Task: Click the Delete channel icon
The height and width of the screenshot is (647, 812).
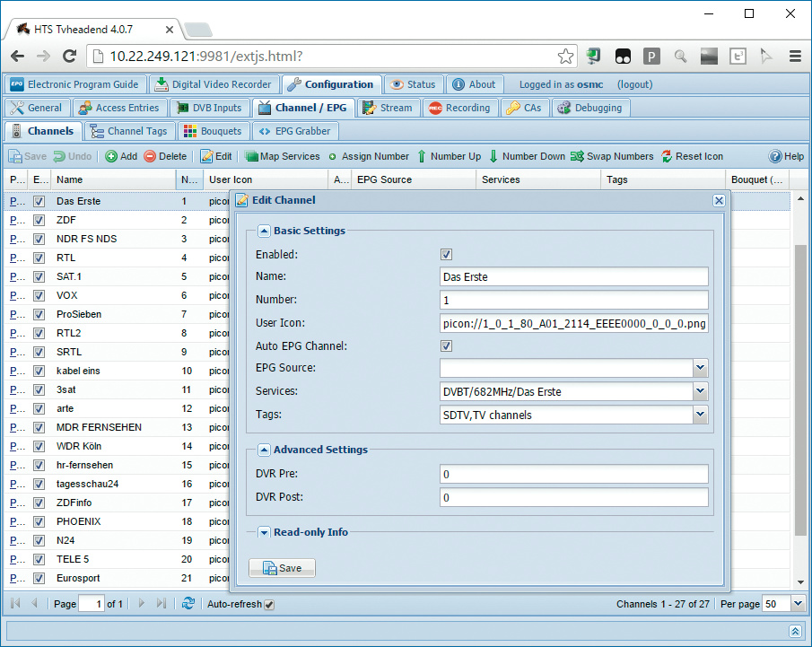Action: click(149, 156)
